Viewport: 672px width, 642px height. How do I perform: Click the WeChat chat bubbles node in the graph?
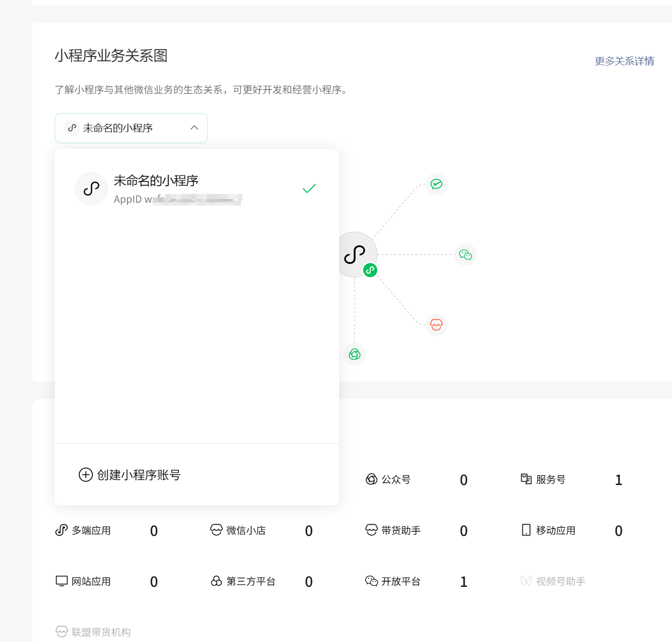pyautogui.click(x=465, y=255)
